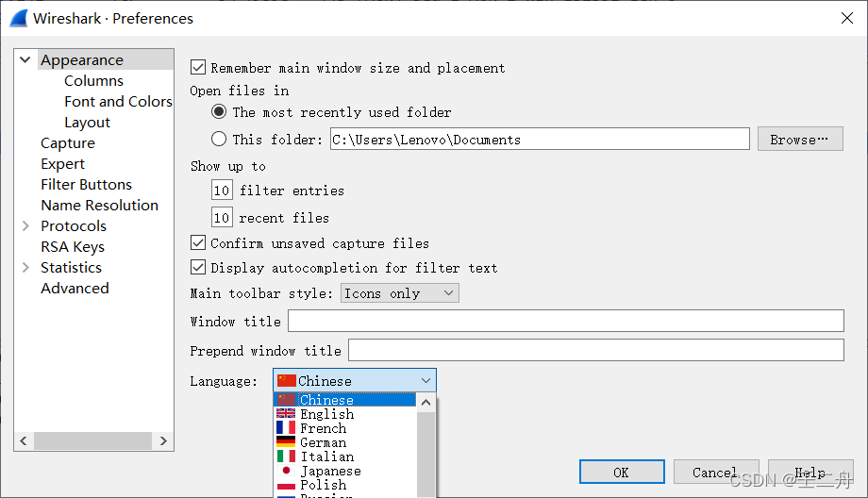
Task: Open the Language dropdown arrow
Action: (x=426, y=381)
